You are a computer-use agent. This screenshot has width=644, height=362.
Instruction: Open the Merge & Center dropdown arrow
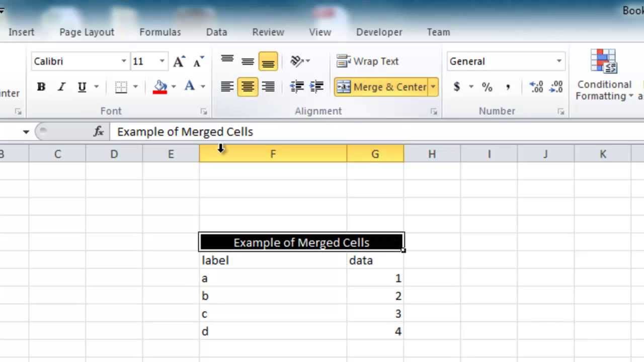tap(433, 86)
